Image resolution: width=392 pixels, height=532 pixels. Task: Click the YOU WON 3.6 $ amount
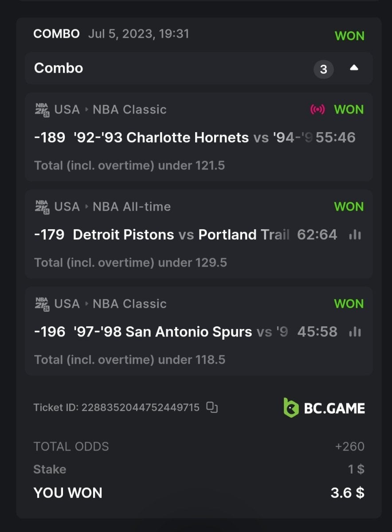pos(347,493)
